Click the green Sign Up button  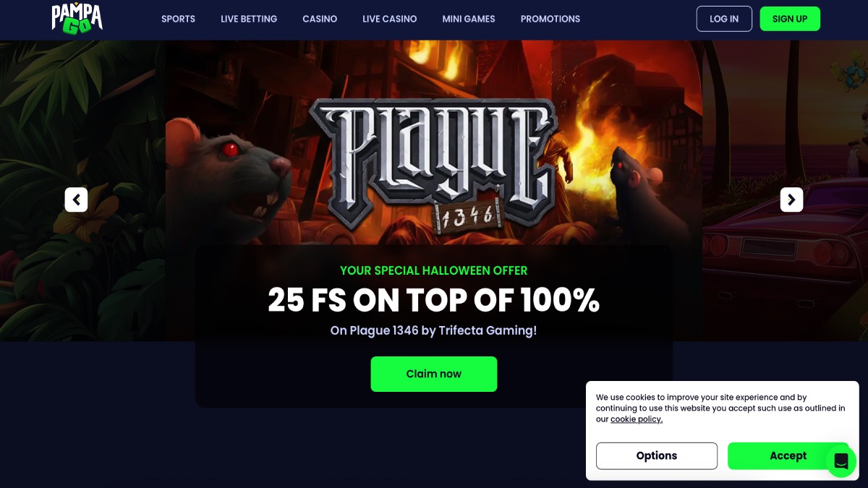[790, 19]
